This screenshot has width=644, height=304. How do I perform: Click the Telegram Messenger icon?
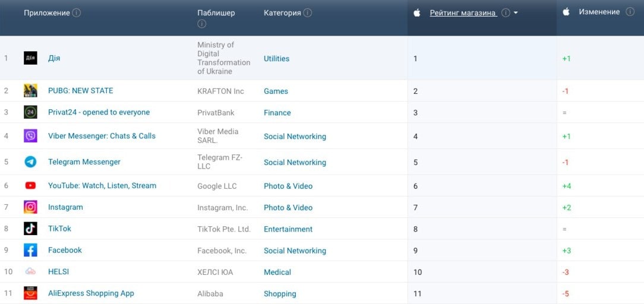[30, 162]
